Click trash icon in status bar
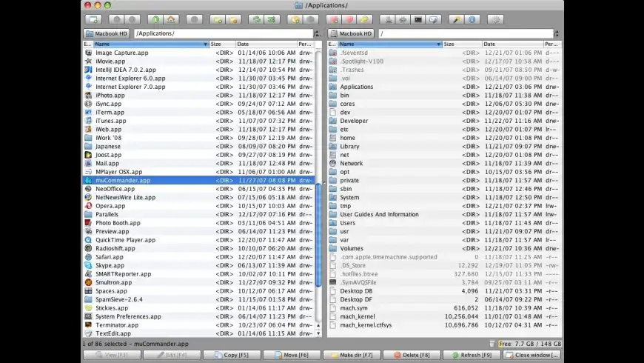Image resolution: width=644 pixels, height=363 pixels. coord(492,344)
